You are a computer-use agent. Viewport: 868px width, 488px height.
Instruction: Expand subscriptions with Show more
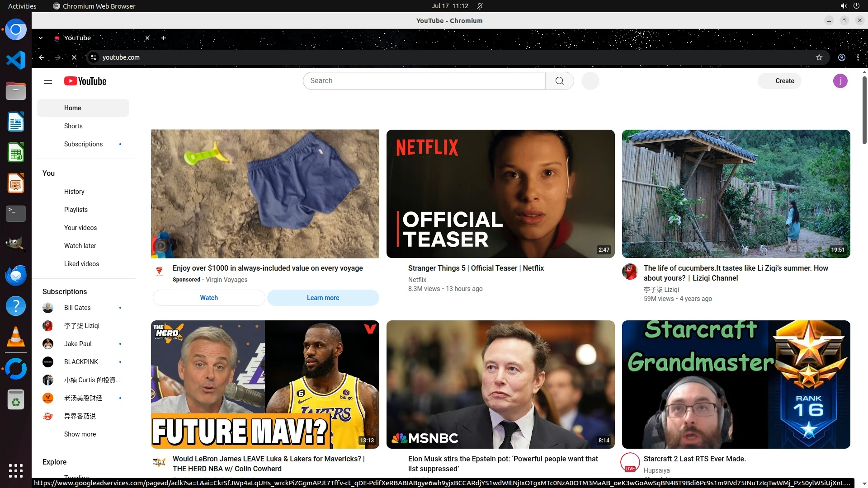click(x=80, y=434)
